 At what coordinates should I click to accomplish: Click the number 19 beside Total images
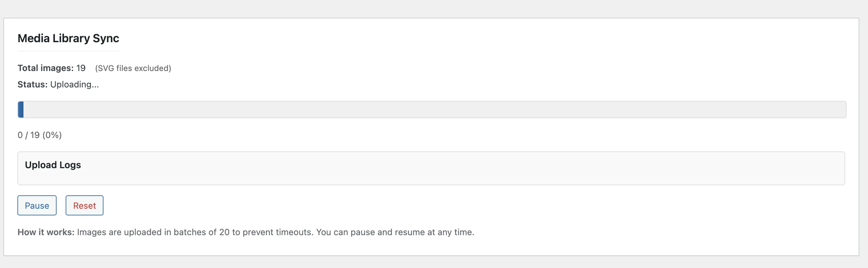point(81,68)
